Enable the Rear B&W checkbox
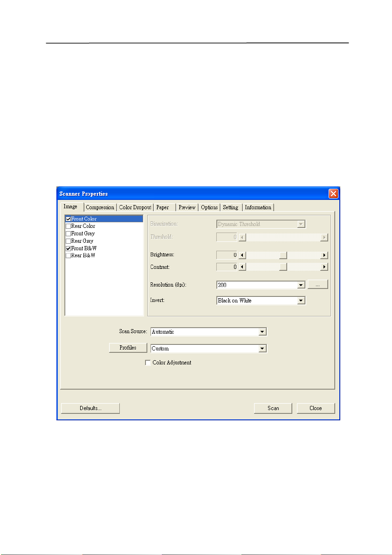The height and width of the screenshot is (555, 392). coord(69,255)
